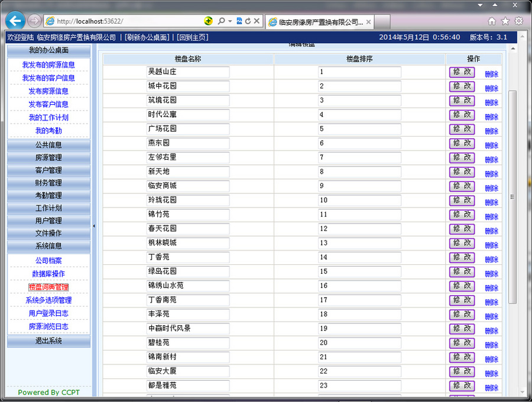The width and height of the screenshot is (532, 402).
Task: Stop loading with the X icon in address bar
Action: click(x=257, y=21)
